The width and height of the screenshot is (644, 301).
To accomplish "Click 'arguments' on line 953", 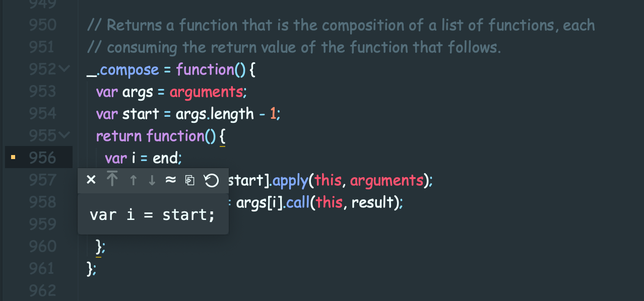I will (x=206, y=92).
